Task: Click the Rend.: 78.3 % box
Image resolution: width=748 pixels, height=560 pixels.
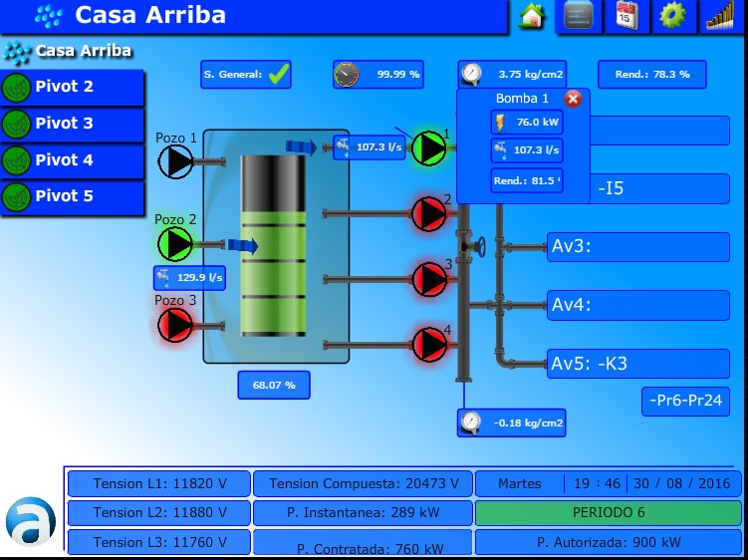Action: 652,75
